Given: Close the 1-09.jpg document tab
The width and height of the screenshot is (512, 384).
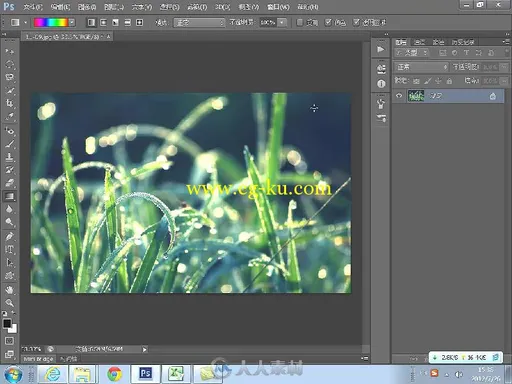Looking at the screenshot, I should click(108, 36).
